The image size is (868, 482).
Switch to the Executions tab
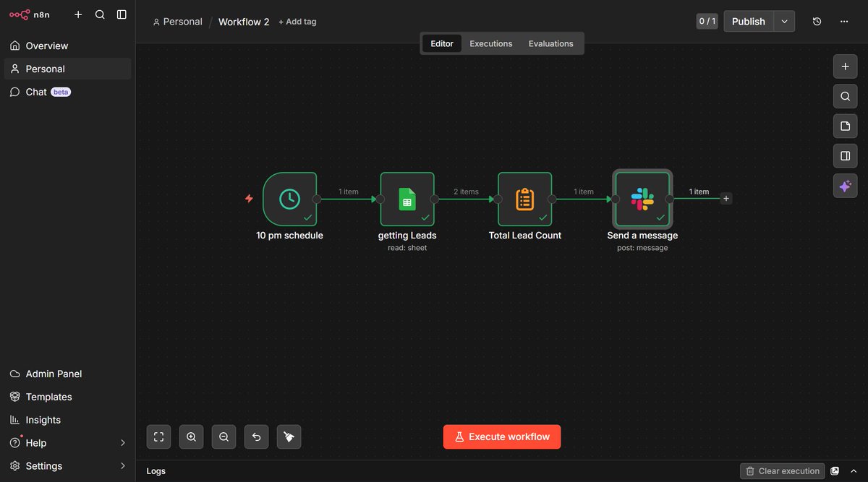[x=491, y=43]
